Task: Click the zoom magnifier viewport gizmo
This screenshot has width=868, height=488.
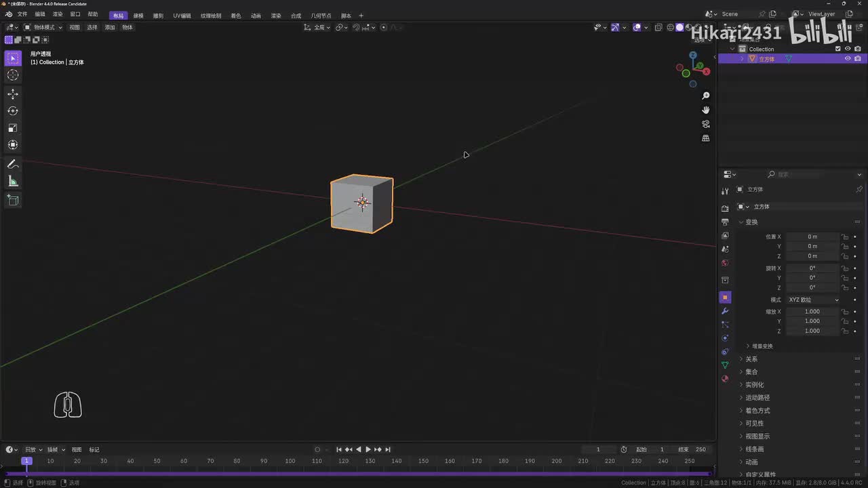Action: click(x=705, y=96)
